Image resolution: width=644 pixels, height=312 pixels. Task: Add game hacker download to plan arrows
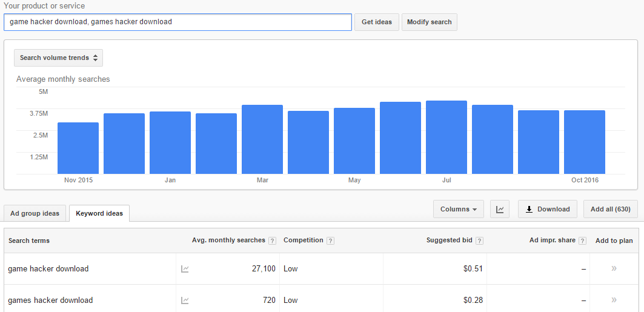point(614,268)
